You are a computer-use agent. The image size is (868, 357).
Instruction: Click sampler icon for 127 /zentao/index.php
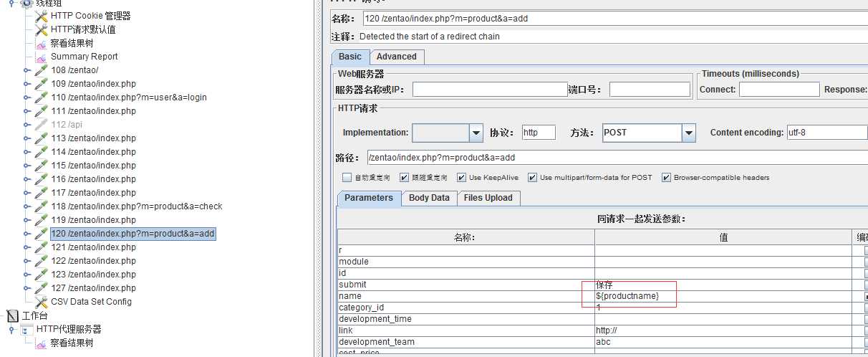pos(42,288)
